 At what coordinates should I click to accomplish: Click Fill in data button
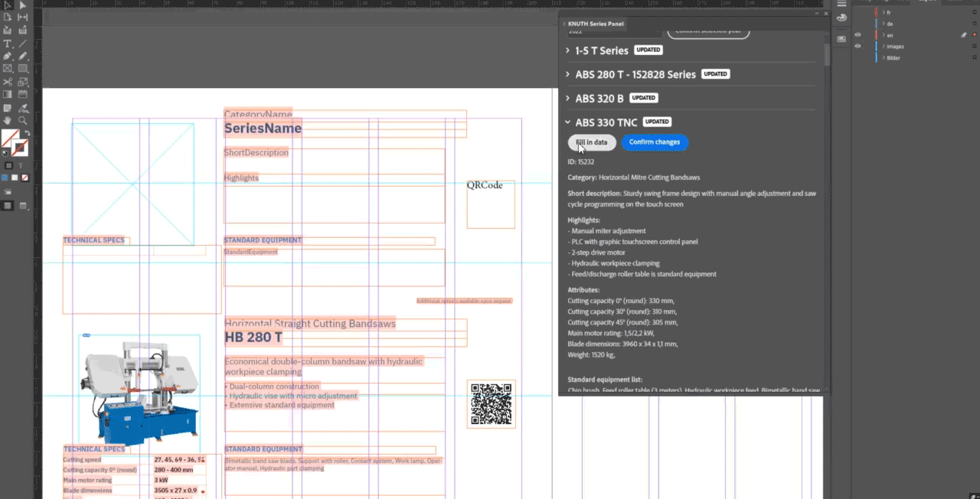click(592, 142)
